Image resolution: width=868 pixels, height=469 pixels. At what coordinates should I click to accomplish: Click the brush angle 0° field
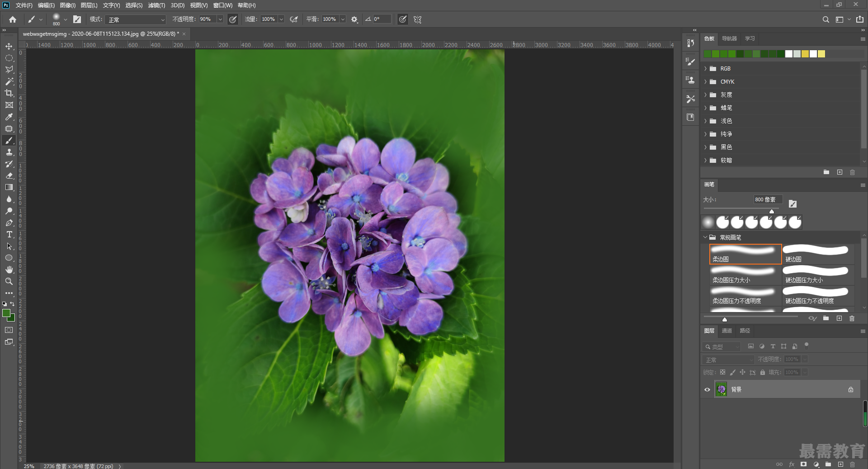(382, 19)
